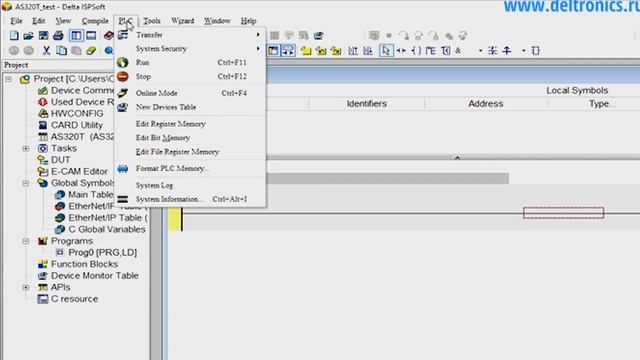Open the Help menu

248,21
